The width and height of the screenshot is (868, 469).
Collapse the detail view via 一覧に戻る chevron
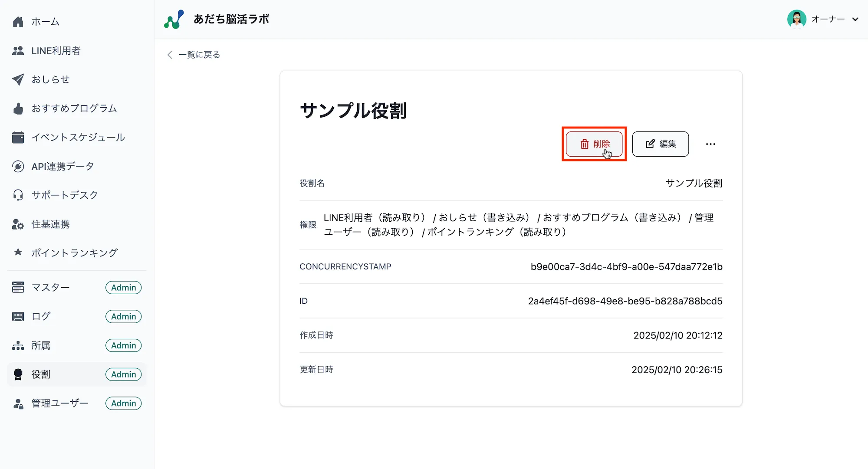tap(169, 55)
